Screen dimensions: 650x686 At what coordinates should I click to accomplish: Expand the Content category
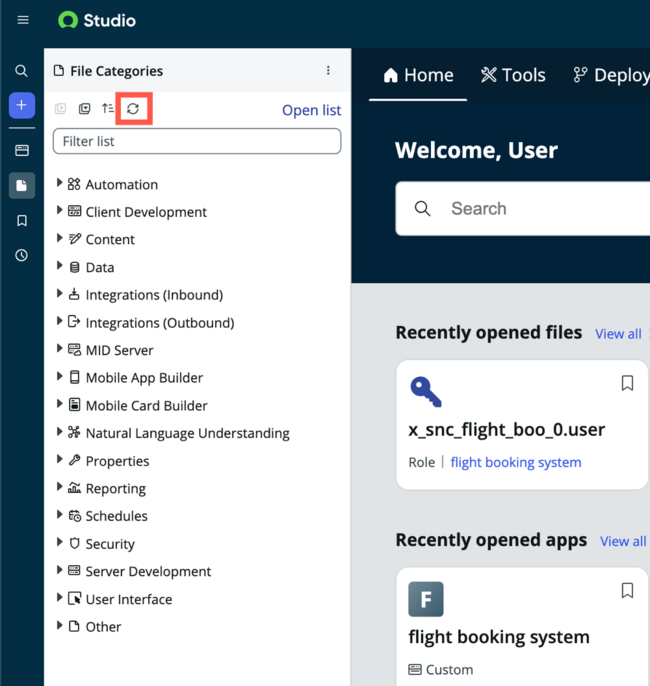59,238
